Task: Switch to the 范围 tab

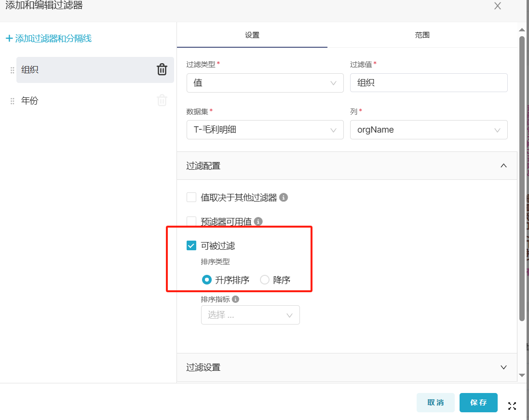Action: tap(422, 35)
